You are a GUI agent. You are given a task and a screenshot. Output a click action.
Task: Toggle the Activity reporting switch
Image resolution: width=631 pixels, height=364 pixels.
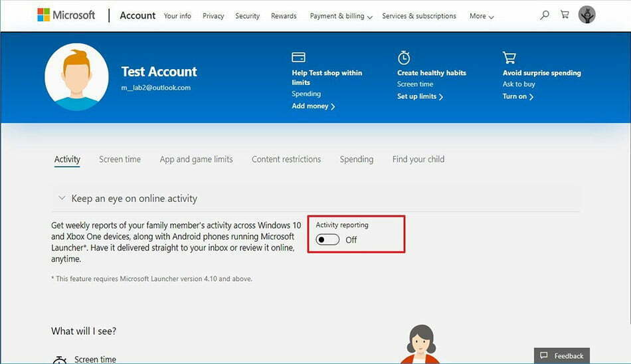[x=327, y=240]
